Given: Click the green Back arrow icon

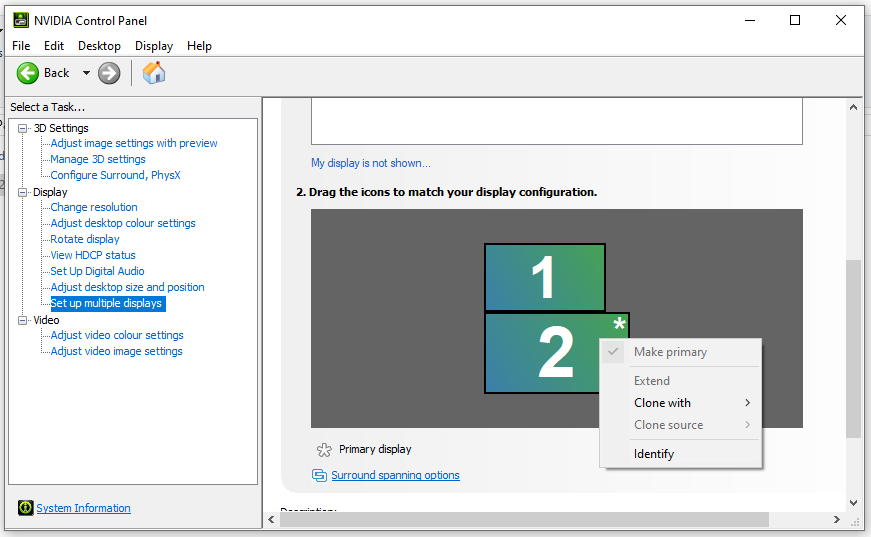Looking at the screenshot, I should [x=28, y=73].
